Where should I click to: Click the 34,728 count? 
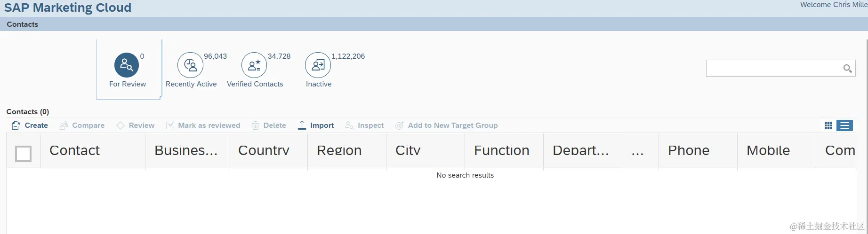tap(279, 56)
